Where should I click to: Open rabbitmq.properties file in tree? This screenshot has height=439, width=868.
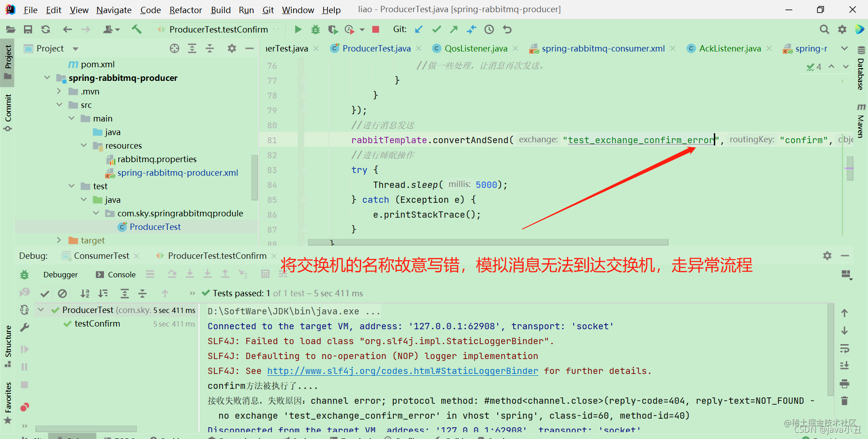[157, 159]
